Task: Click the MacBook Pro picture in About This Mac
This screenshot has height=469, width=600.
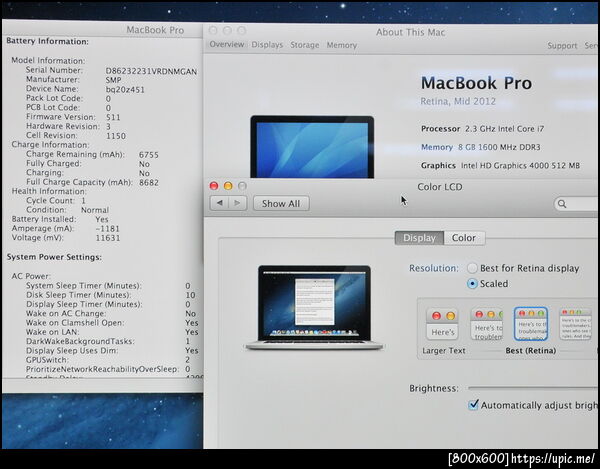Action: 312,147
